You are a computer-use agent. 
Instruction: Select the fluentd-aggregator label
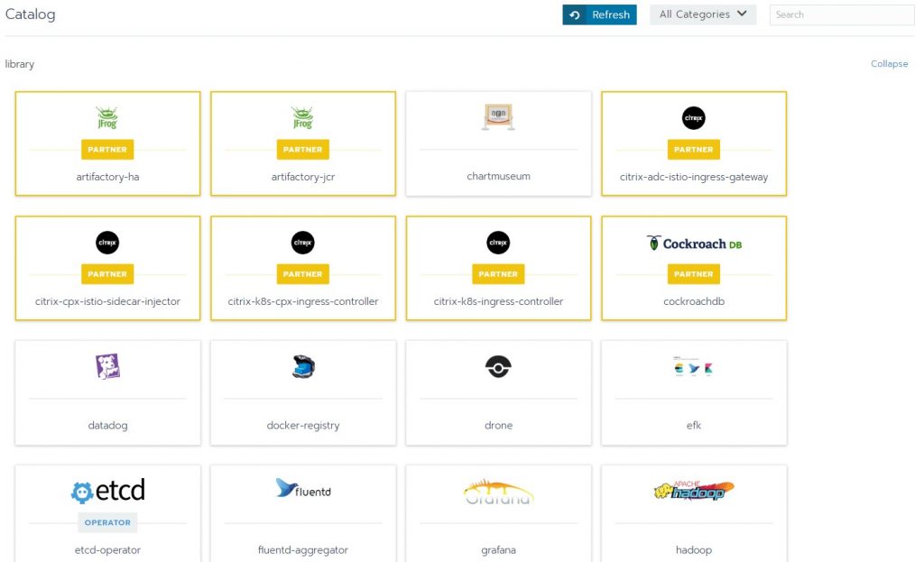(x=303, y=549)
